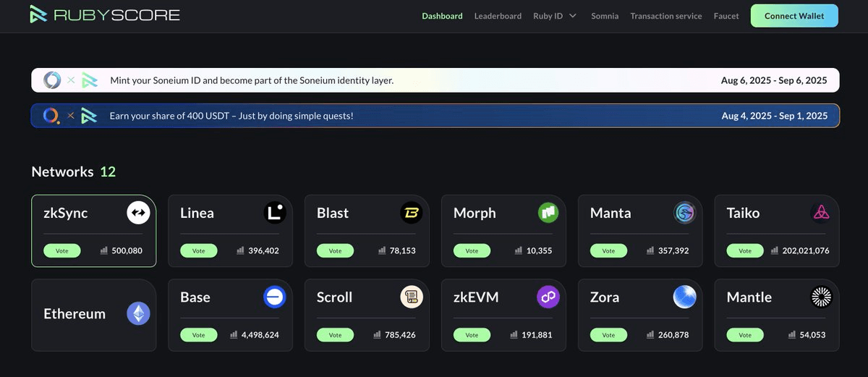Click the zkSync network icon
Image resolution: width=868 pixels, height=377 pixels.
[x=138, y=213]
